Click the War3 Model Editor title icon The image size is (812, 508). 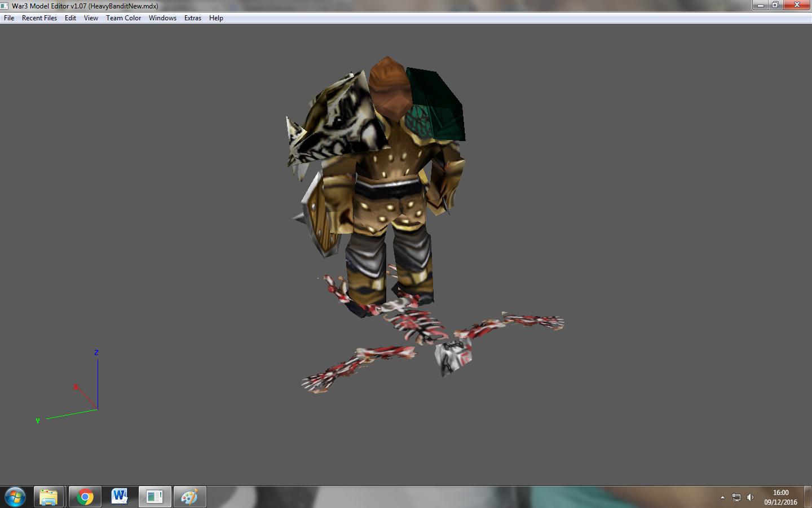(x=5, y=6)
